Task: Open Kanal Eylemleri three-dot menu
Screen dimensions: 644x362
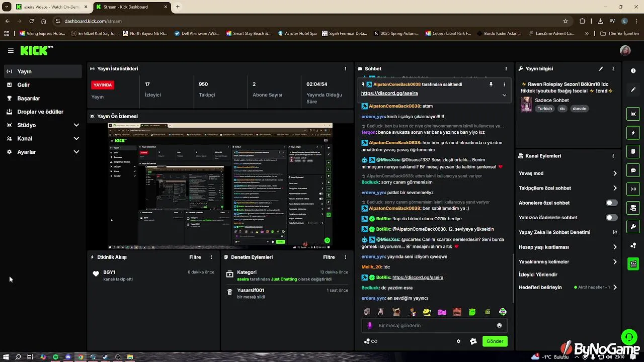Action: tap(613, 156)
